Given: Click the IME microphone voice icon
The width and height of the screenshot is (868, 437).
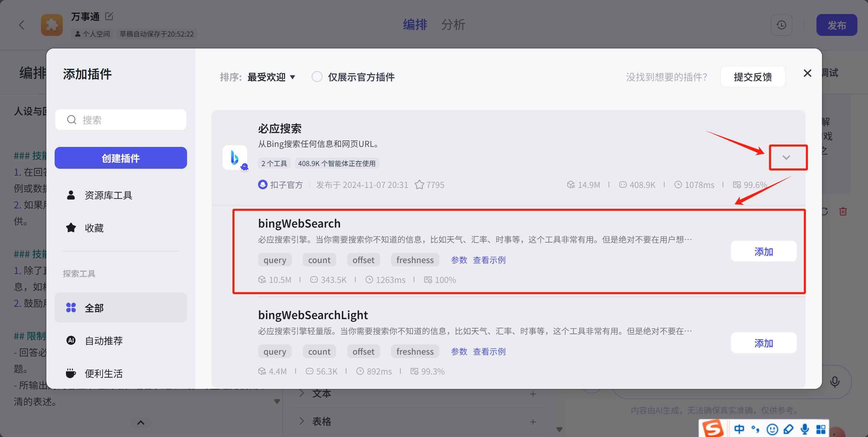Looking at the screenshot, I should click(805, 429).
